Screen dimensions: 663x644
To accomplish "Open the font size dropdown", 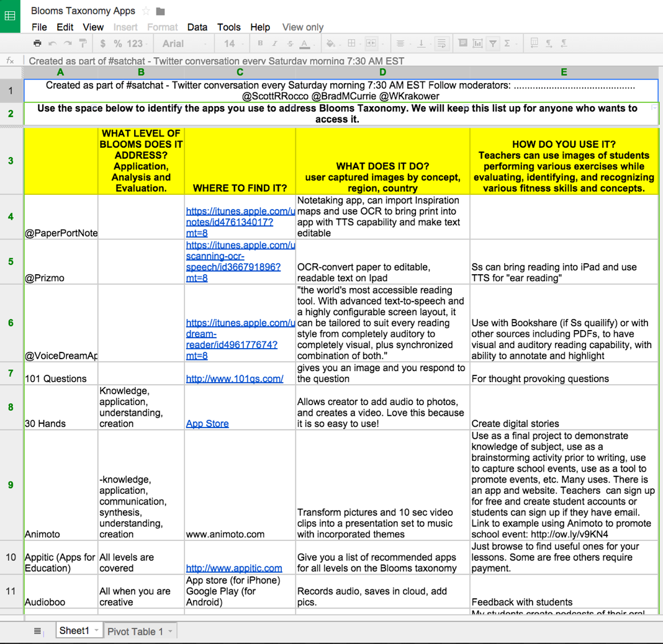I will tap(231, 43).
